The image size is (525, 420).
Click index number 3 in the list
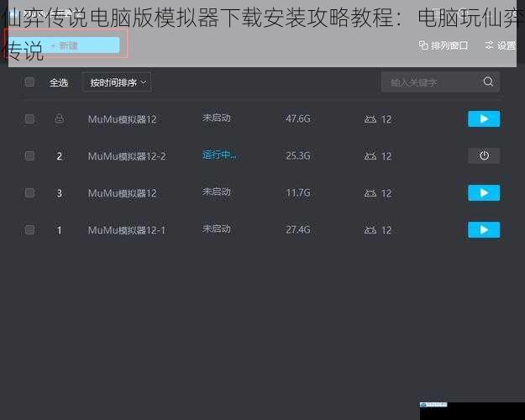[x=60, y=193]
